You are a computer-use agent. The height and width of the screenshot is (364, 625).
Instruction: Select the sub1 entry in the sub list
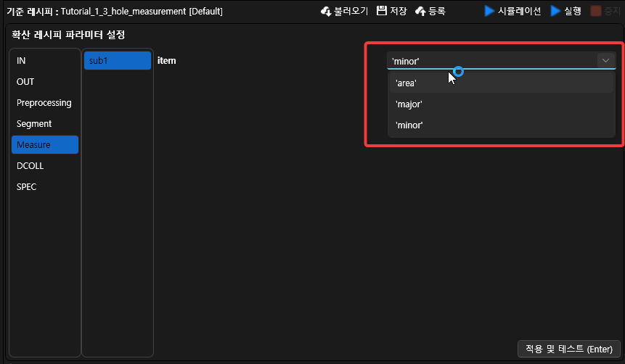(x=117, y=61)
